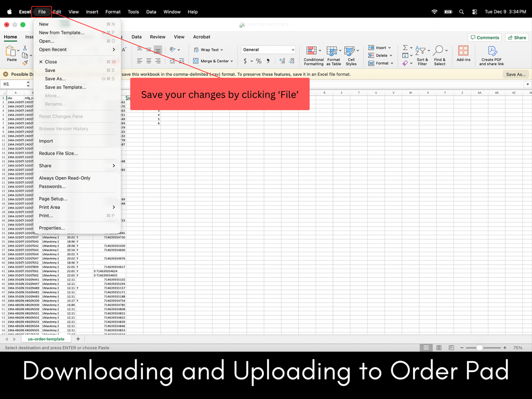Adjust the zoom slider handle
This screenshot has height=399, width=532.
pyautogui.click(x=479, y=348)
